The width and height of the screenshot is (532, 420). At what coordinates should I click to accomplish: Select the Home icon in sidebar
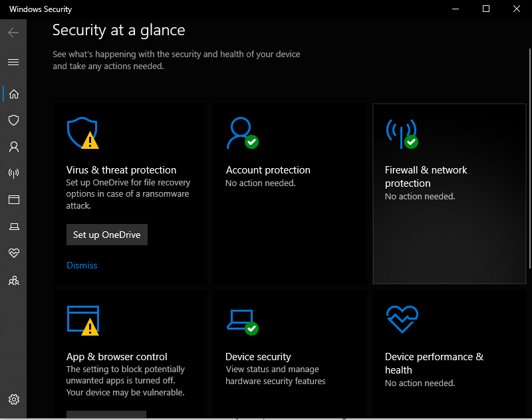13,94
